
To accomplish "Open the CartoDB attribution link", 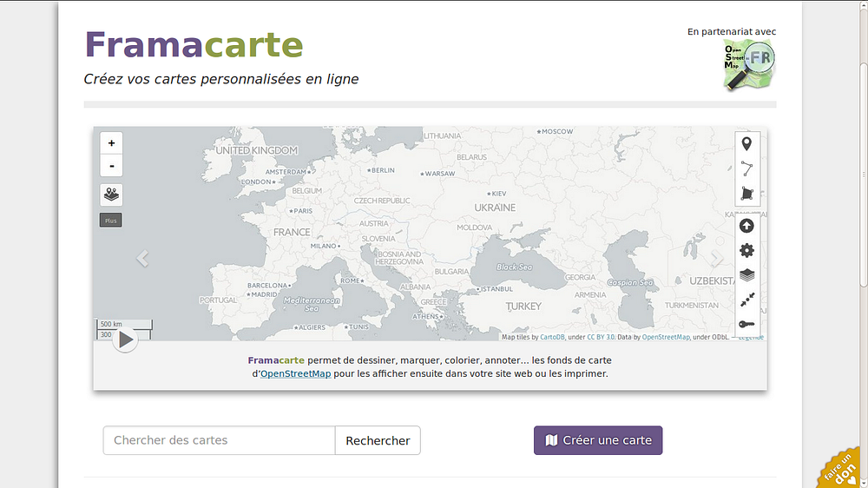I will click(x=552, y=337).
